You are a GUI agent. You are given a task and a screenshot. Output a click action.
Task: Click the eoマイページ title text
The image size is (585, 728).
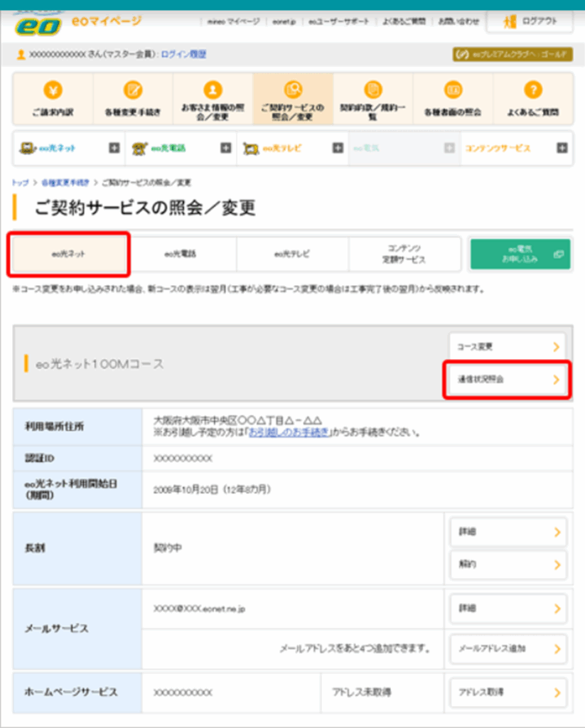click(x=107, y=21)
